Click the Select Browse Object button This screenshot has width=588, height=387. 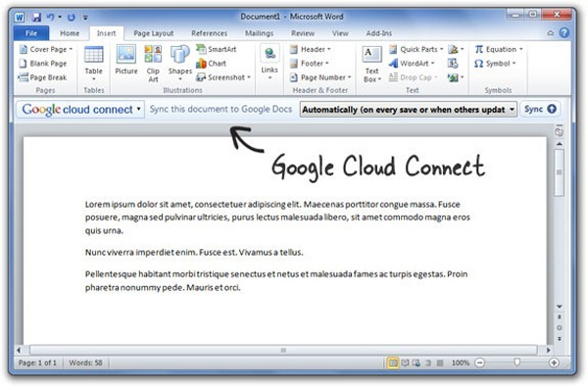pyautogui.click(x=560, y=328)
